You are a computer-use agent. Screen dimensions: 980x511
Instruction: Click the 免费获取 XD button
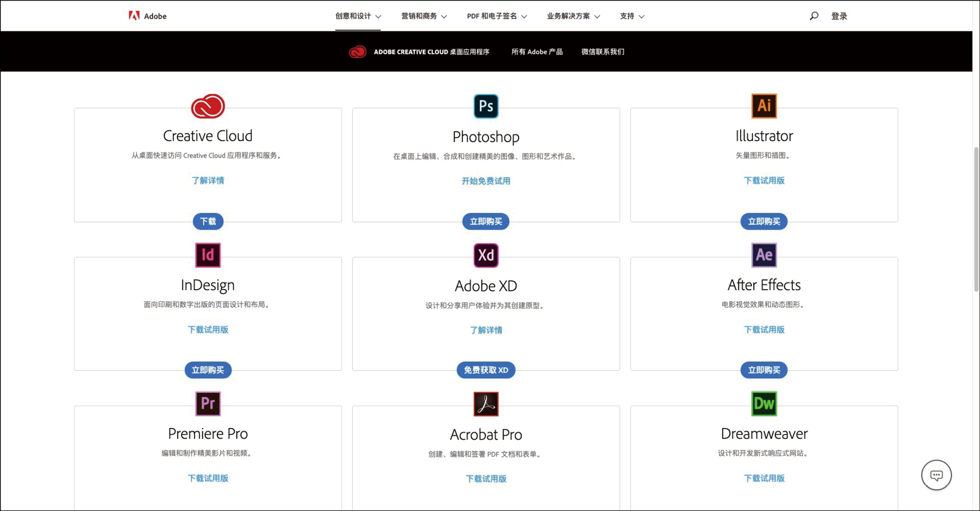coord(486,370)
